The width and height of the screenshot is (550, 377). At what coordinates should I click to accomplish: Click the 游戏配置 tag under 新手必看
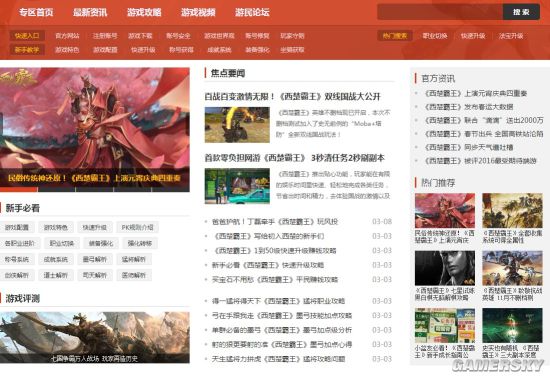tap(16, 227)
